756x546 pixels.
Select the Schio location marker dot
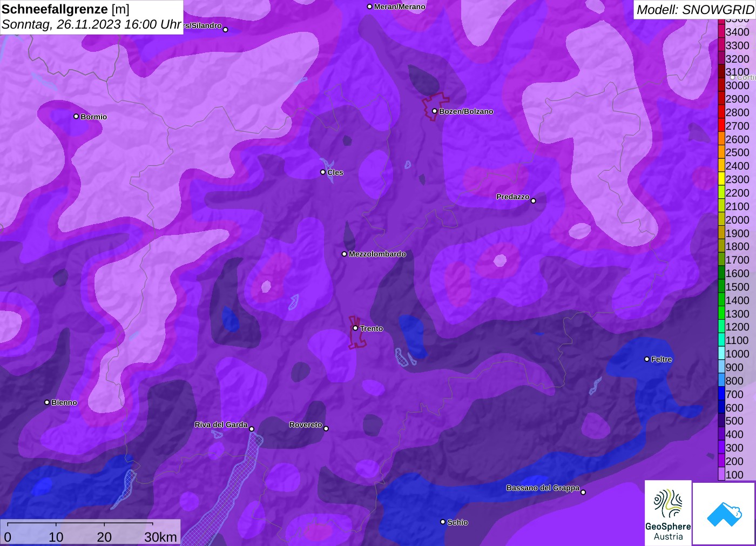[443, 522]
